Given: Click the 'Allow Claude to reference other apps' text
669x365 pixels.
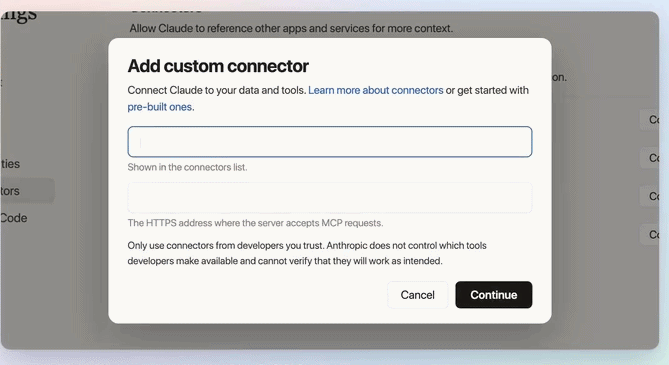Looking at the screenshot, I should [x=291, y=29].
